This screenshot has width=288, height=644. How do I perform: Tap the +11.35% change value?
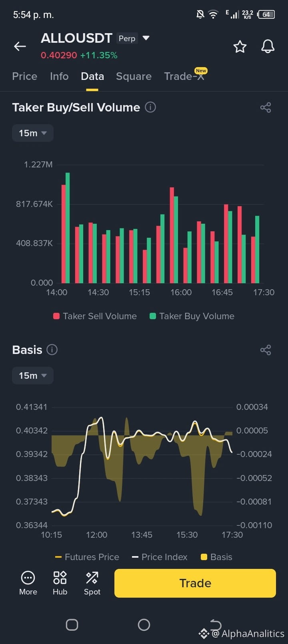[99, 55]
